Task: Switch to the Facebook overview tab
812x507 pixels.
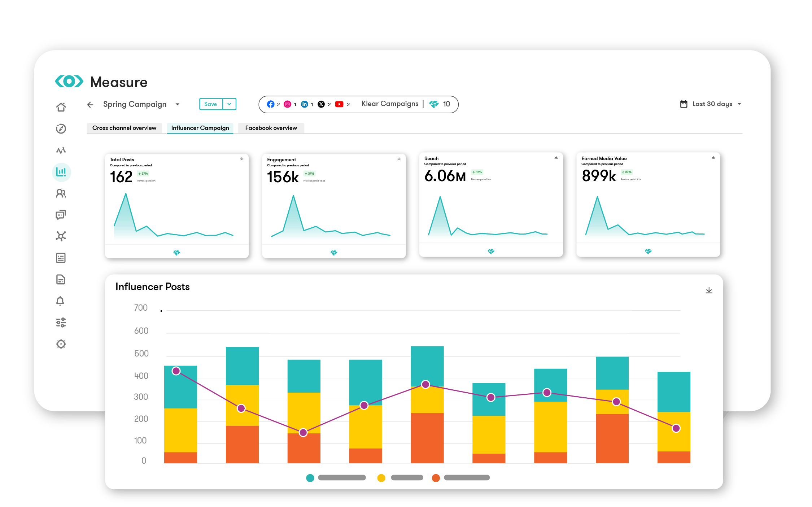Action: point(271,128)
